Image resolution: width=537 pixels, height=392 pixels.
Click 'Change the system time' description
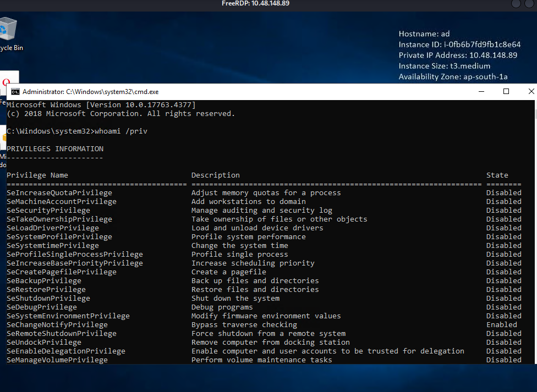(x=240, y=245)
